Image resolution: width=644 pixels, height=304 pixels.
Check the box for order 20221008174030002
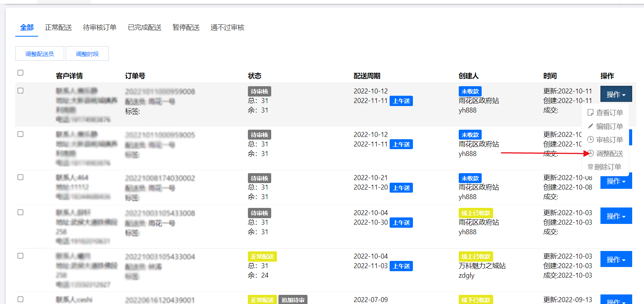click(x=21, y=177)
